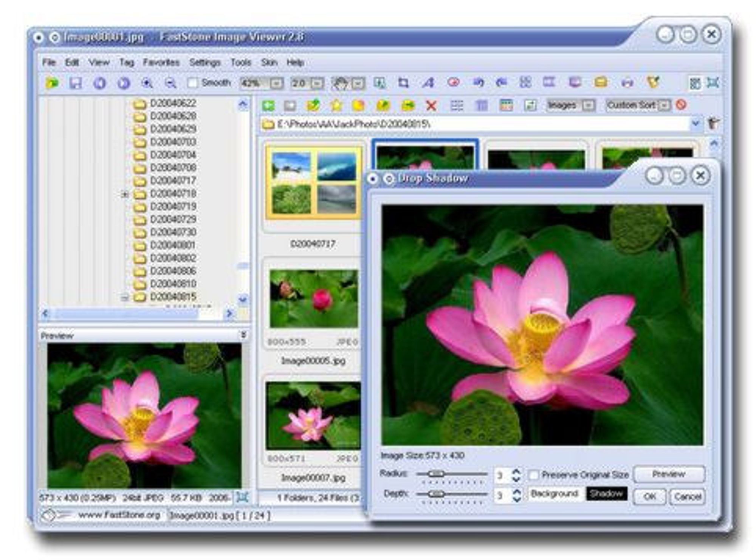Click the red X delete icon

tap(431, 105)
